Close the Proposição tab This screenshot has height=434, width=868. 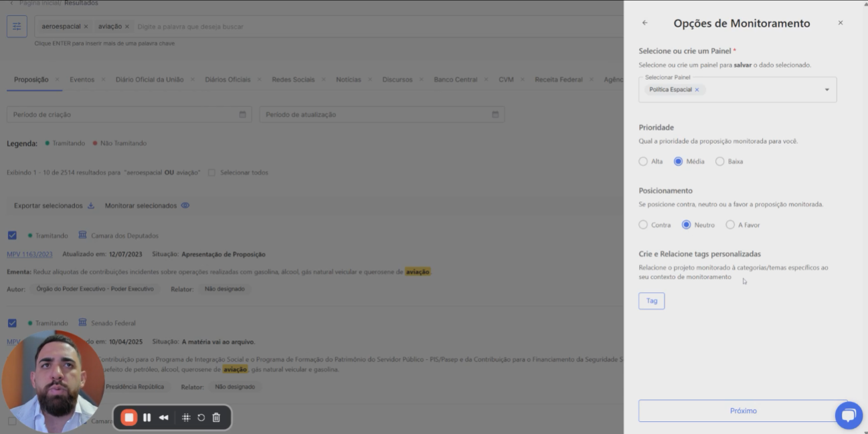[x=58, y=80]
